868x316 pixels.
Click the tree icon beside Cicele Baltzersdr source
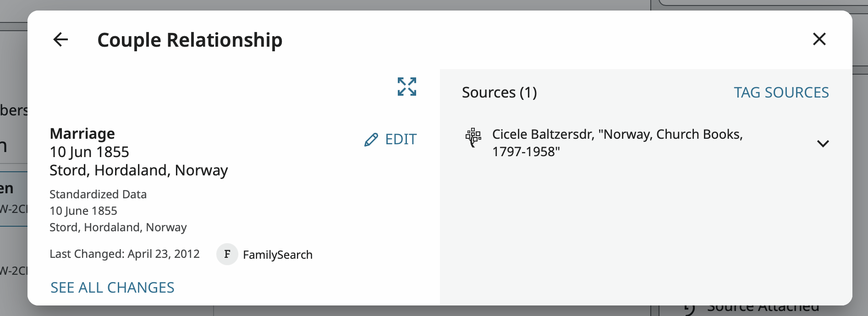(473, 137)
